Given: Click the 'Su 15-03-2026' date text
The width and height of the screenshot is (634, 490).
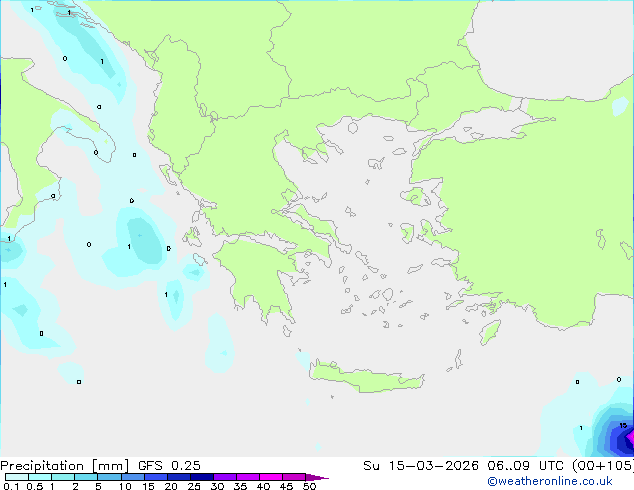Looking at the screenshot, I should pos(421,466).
